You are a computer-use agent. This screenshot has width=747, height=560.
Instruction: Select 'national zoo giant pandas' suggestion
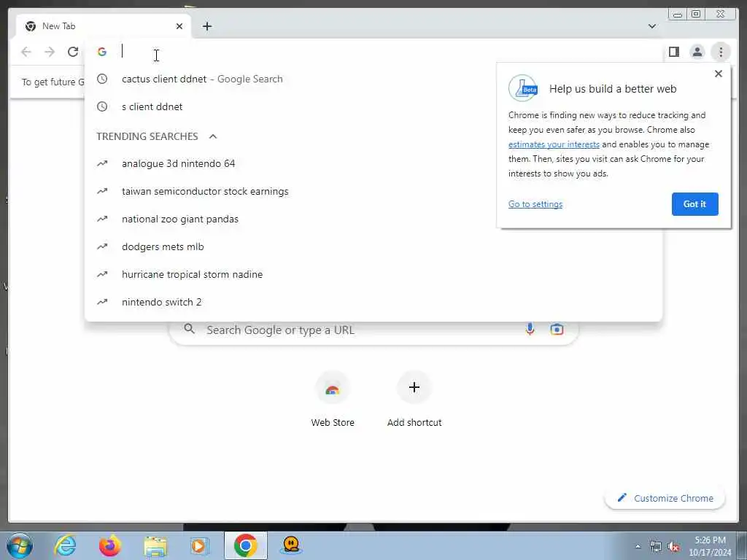(373, 219)
